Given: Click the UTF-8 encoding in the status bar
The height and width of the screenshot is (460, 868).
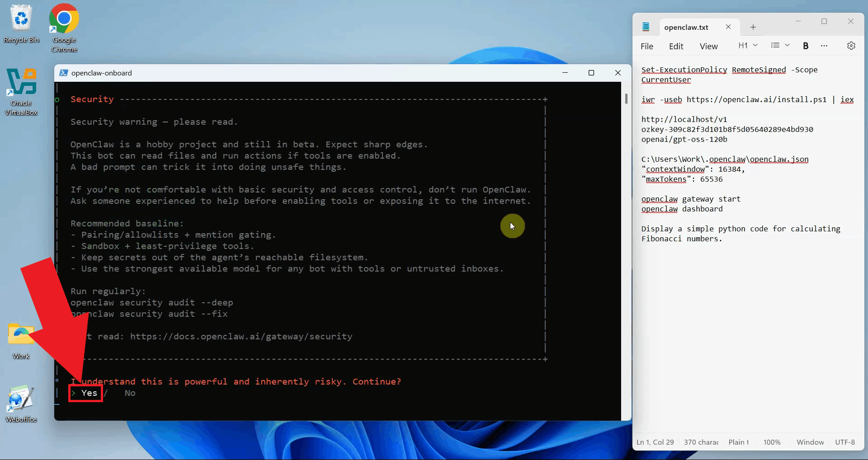Looking at the screenshot, I should [x=844, y=442].
